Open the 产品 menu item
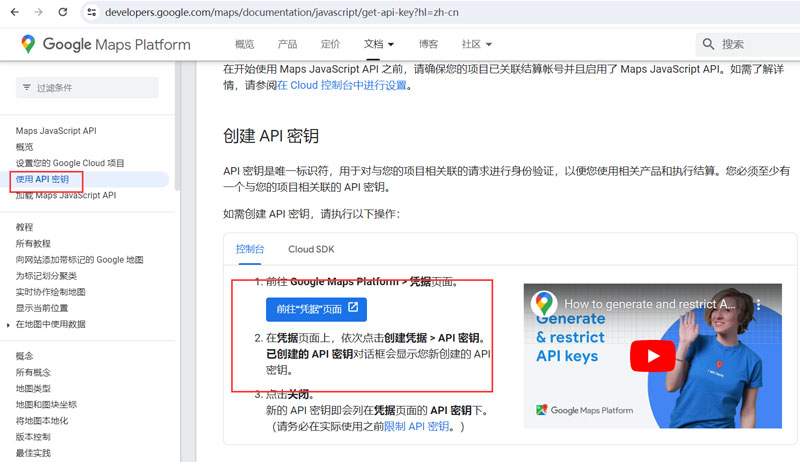The image size is (800, 462). point(287,44)
